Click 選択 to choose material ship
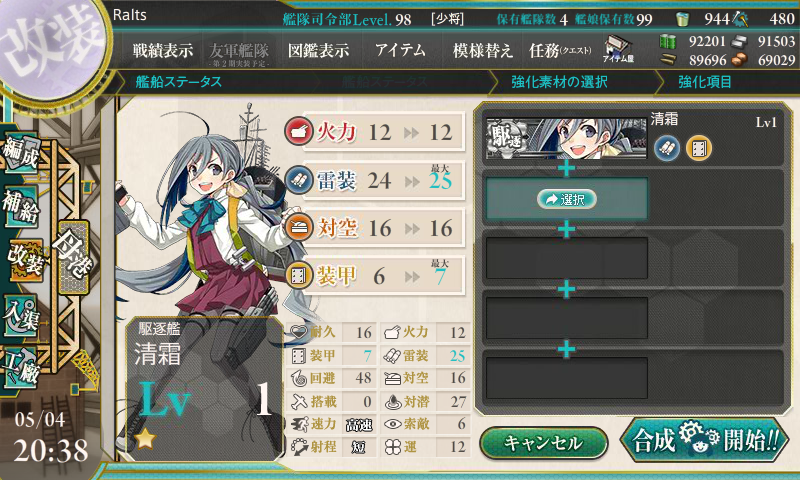 [x=567, y=199]
